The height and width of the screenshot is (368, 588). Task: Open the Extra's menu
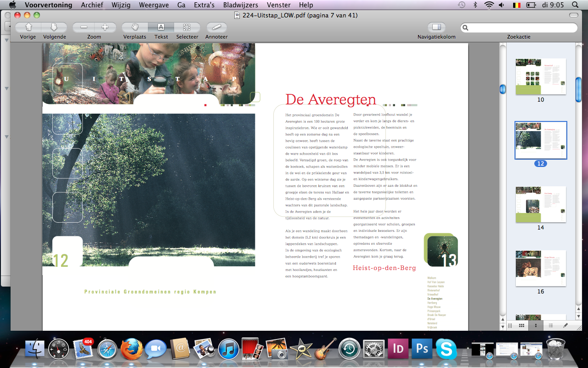204,5
